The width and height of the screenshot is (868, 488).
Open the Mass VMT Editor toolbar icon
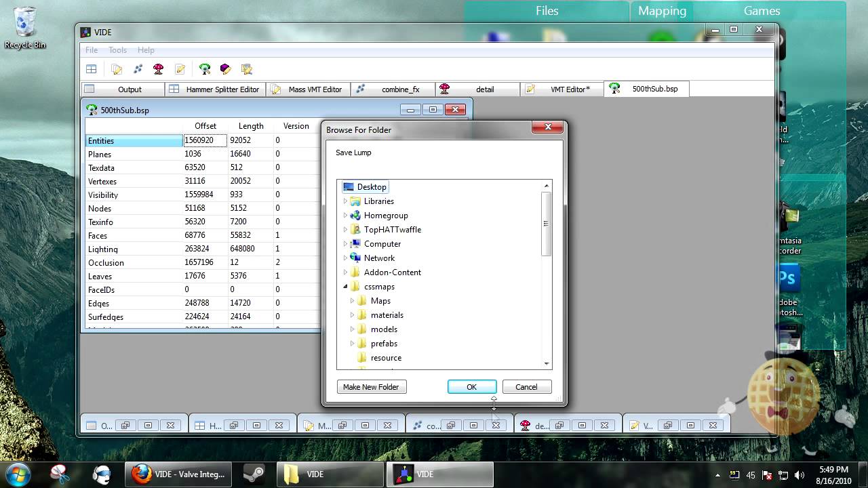117,69
